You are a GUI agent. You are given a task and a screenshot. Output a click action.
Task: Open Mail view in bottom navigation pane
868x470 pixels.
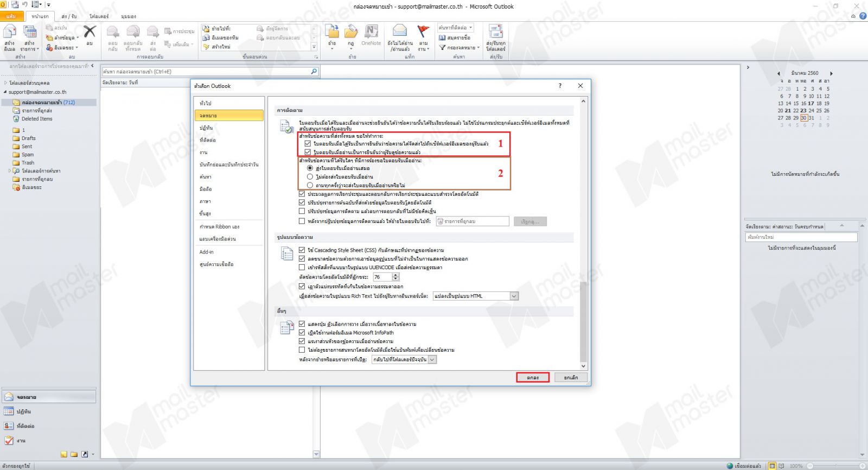click(x=49, y=397)
